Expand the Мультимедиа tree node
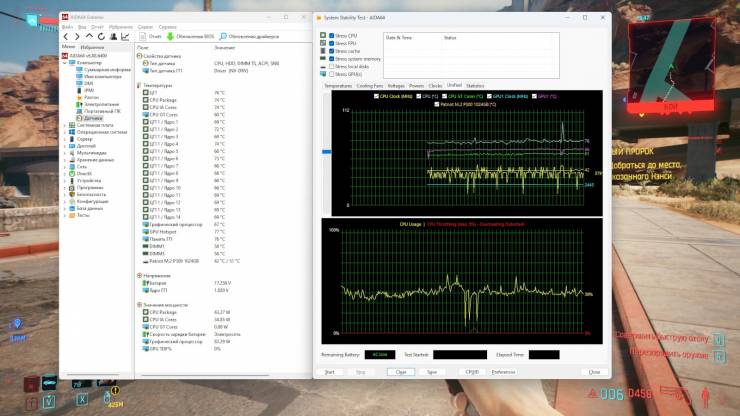The height and width of the screenshot is (416, 740). tap(65, 153)
